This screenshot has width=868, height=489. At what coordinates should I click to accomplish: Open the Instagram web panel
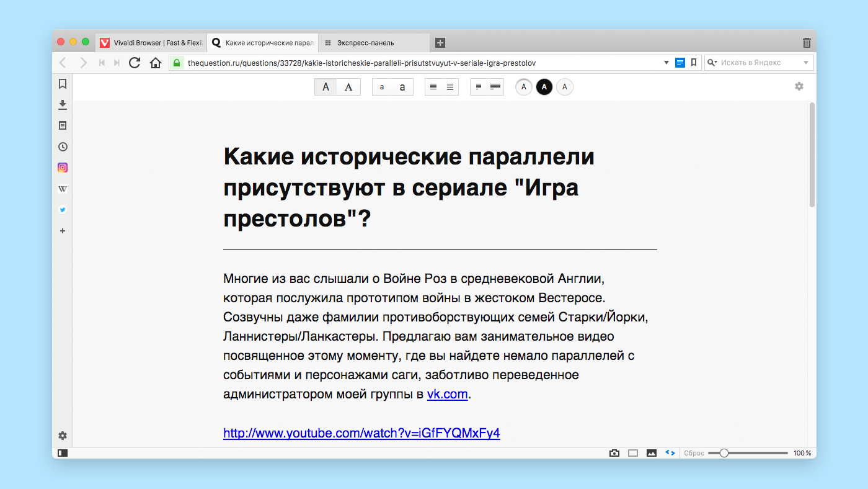point(63,168)
